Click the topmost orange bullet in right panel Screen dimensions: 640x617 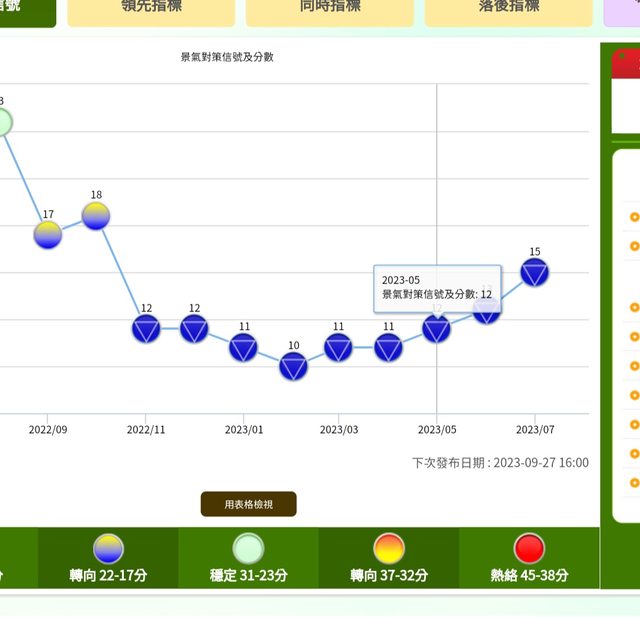634,216
